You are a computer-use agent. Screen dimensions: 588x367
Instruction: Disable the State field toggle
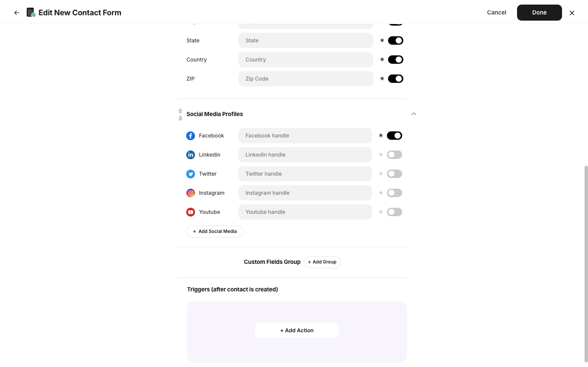tap(396, 40)
